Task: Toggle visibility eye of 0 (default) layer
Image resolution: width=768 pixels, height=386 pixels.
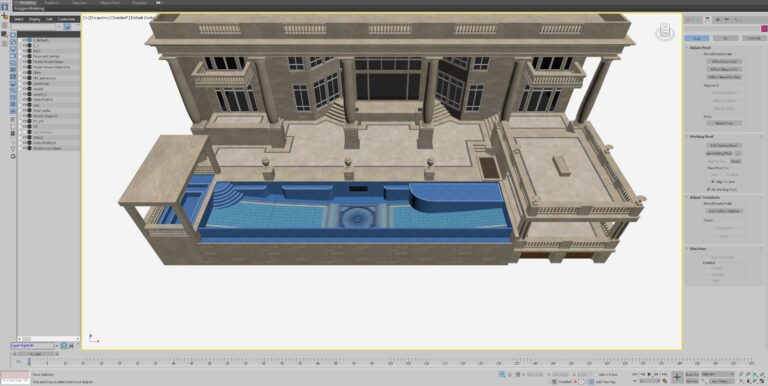Action: tap(24, 40)
